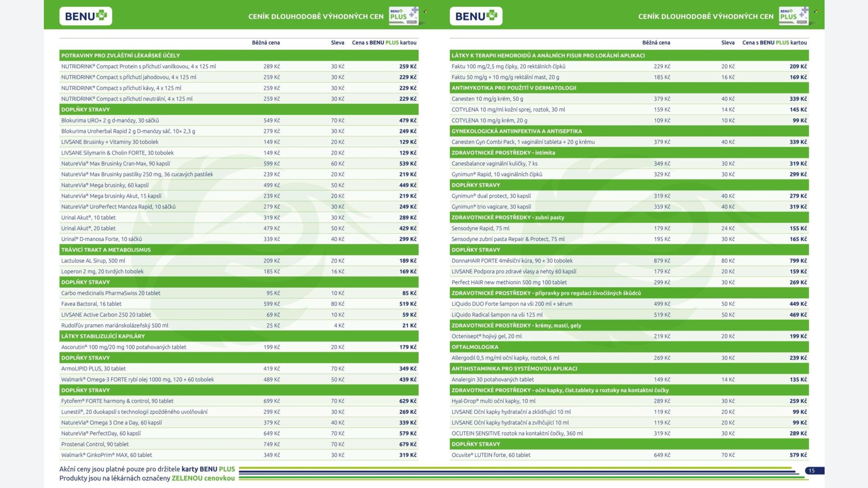Click right 'CENÍK DLOUHODOBĚ VÝHODNÝCH CEN' title
The width and height of the screenshot is (868, 488).
706,17
